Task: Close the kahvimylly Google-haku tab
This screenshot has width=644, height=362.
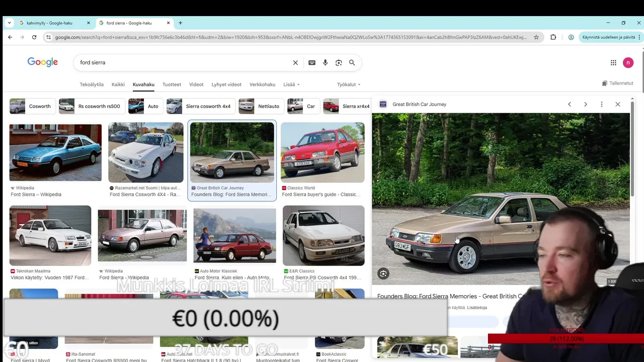Action: coord(89,23)
